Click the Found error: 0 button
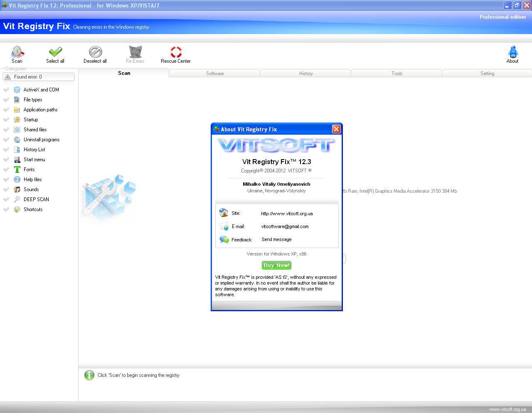Image resolution: width=532 pixels, height=413 pixels. [x=39, y=77]
